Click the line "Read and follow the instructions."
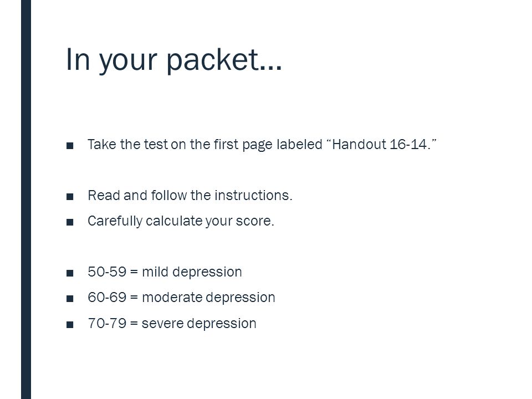 (x=190, y=196)
